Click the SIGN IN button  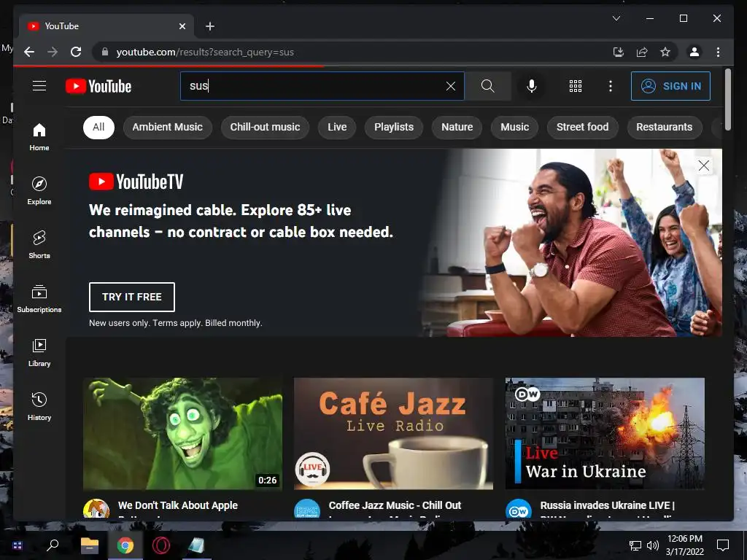point(670,86)
